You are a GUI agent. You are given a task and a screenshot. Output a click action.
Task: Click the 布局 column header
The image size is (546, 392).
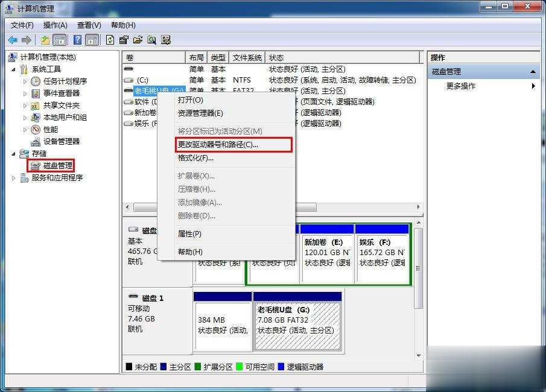coord(197,58)
